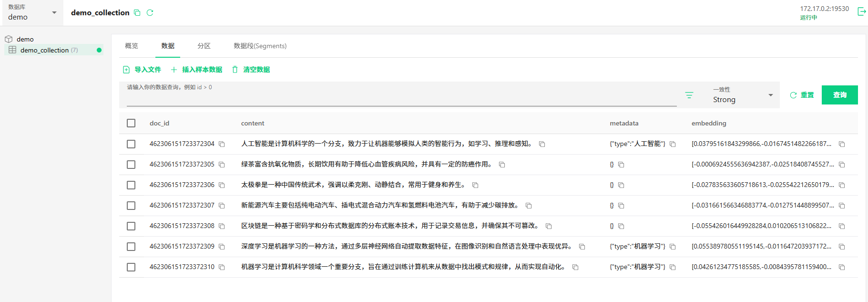Click the logout icon beside server address

click(861, 11)
